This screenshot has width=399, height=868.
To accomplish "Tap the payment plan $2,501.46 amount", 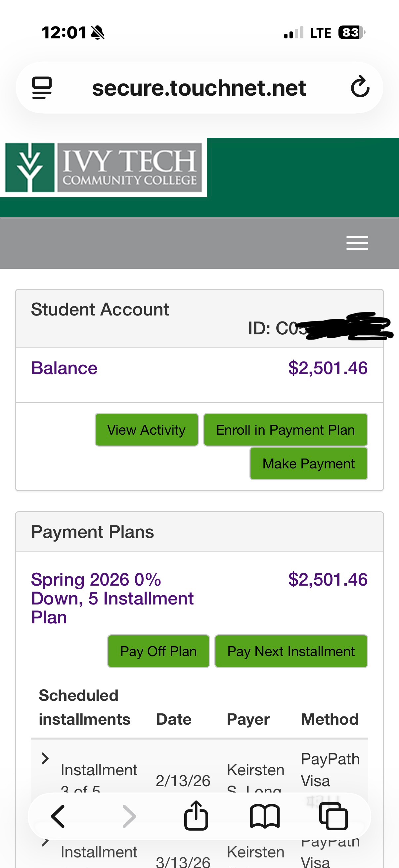I will pos(328,580).
